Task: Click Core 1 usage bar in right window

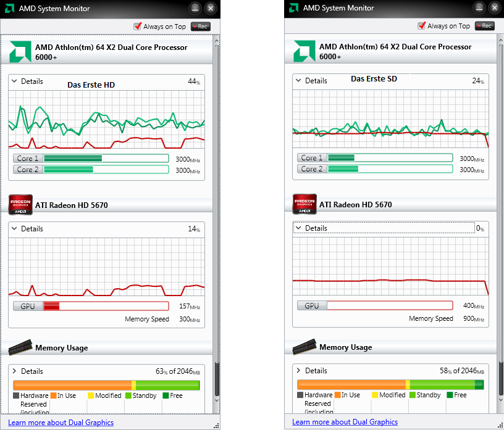Action: click(390, 158)
